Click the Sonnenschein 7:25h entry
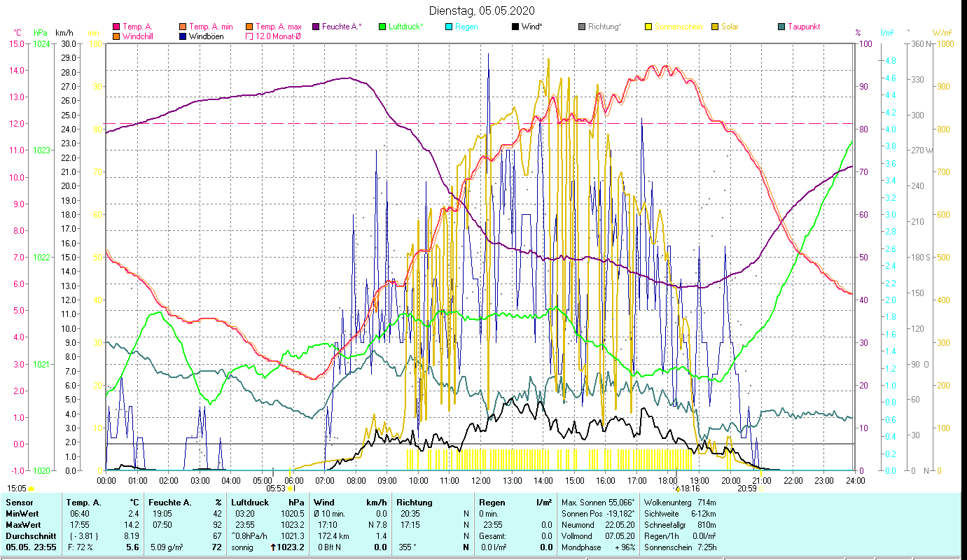 click(679, 547)
